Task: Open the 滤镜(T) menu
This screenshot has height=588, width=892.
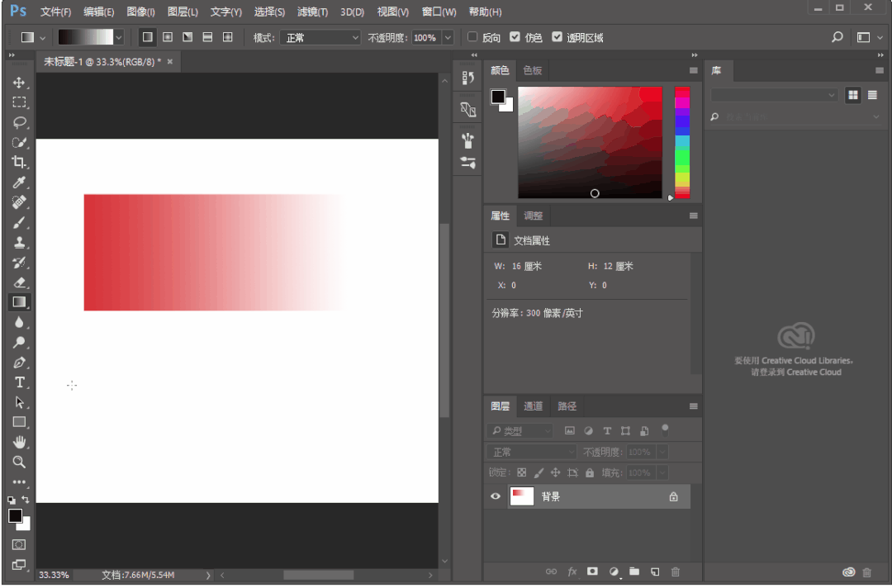Action: 312,12
